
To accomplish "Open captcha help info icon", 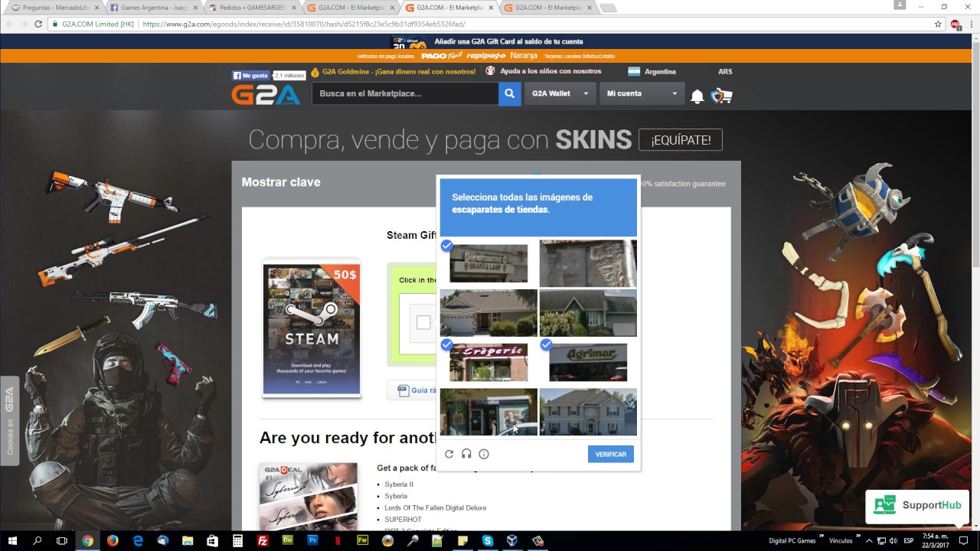I will tap(484, 454).
